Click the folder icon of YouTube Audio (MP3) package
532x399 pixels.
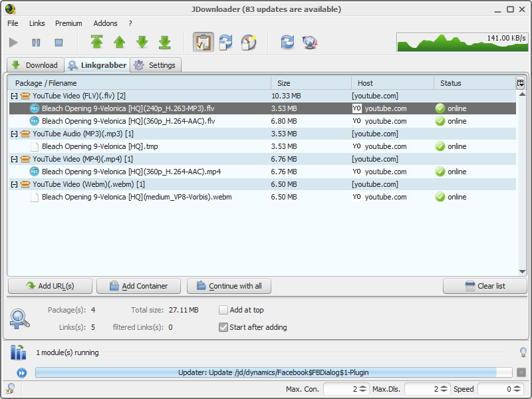click(x=25, y=134)
